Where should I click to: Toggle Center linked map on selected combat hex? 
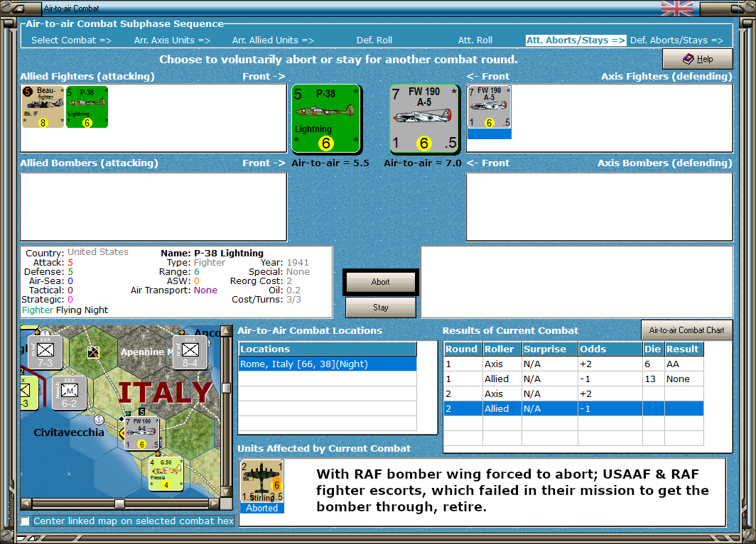pos(25,521)
